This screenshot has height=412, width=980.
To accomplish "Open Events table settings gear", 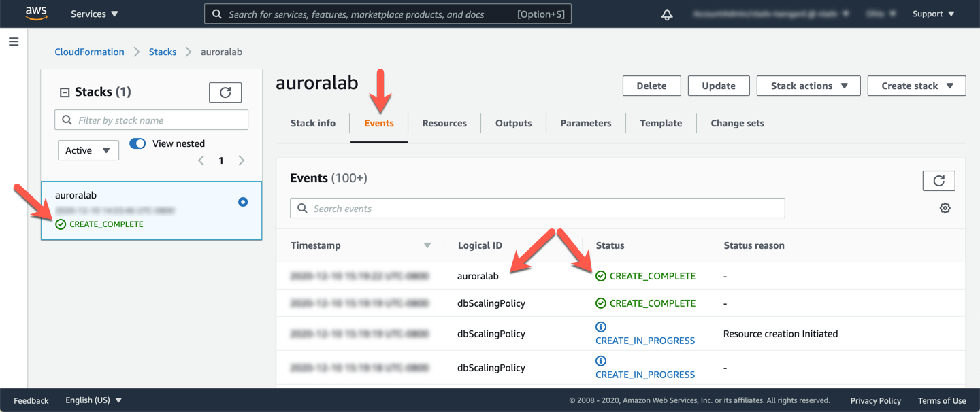I will [945, 208].
